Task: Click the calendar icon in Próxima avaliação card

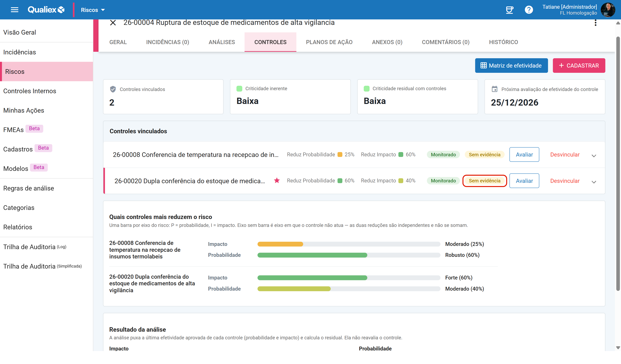Action: pyautogui.click(x=494, y=89)
